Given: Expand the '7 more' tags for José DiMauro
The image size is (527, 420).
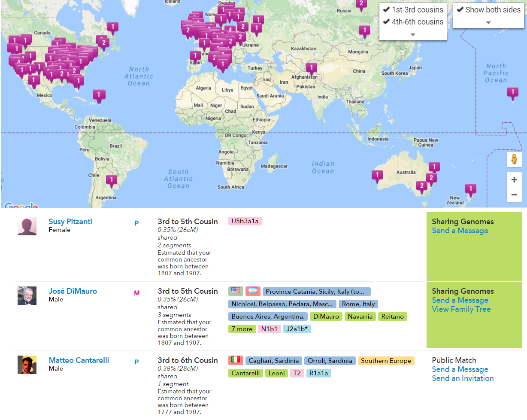Looking at the screenshot, I should (242, 329).
